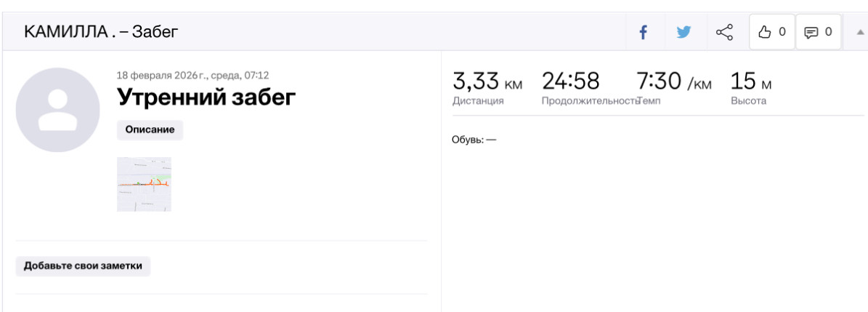The width and height of the screenshot is (868, 312).
Task: Open the route map thumbnail
Action: [x=144, y=184]
